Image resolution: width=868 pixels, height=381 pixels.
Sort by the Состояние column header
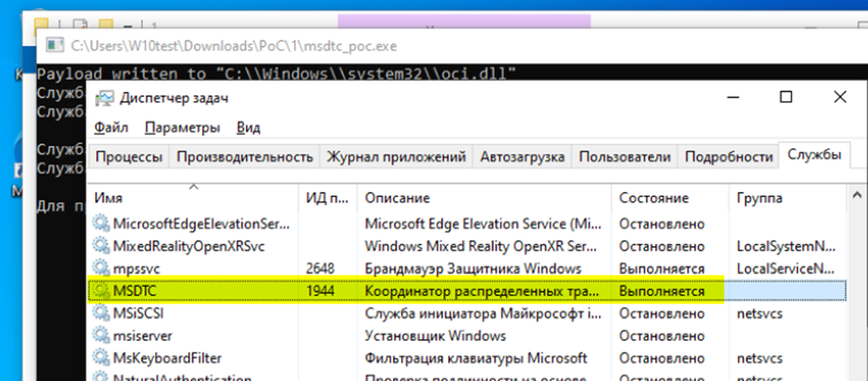pyautogui.click(x=670, y=198)
